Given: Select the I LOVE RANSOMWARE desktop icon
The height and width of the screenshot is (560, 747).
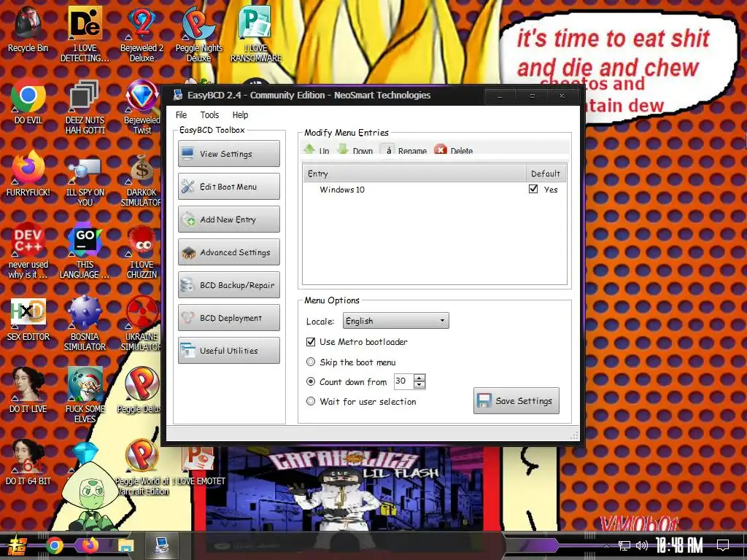Looking at the screenshot, I should point(256,34).
